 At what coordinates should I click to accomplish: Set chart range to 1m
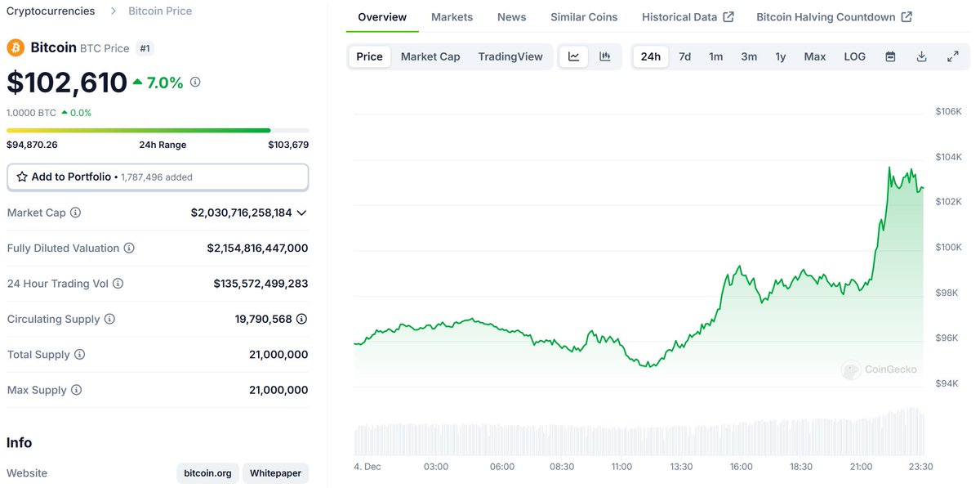point(716,56)
